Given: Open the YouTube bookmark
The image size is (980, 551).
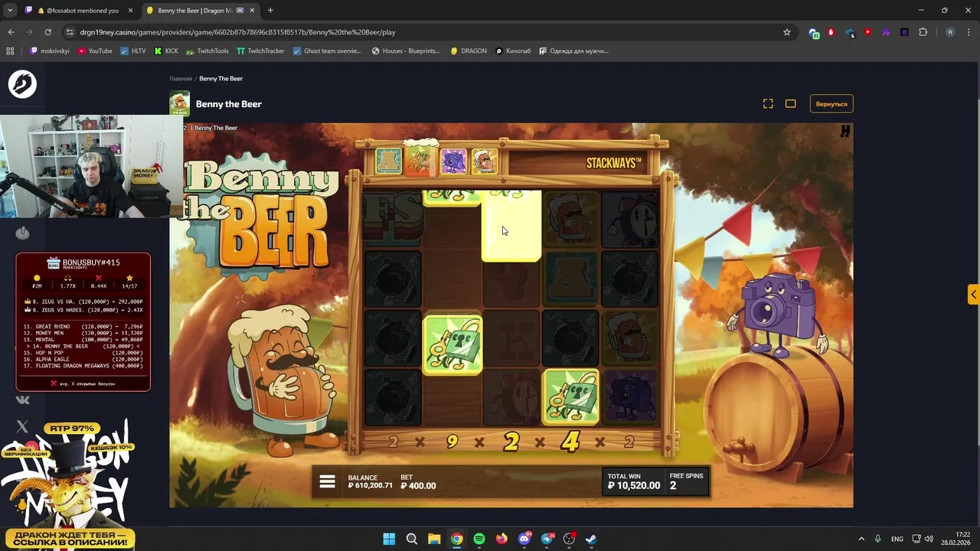Looking at the screenshot, I should point(94,51).
